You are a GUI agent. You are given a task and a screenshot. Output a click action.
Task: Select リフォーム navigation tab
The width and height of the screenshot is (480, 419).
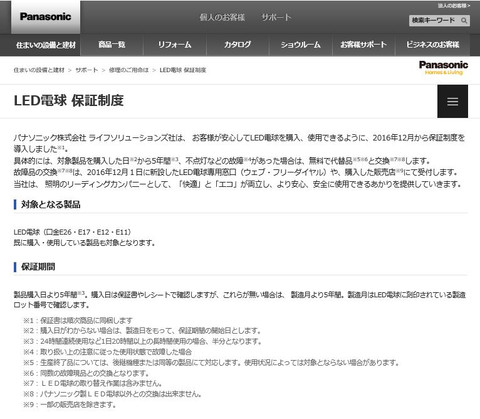tap(174, 45)
